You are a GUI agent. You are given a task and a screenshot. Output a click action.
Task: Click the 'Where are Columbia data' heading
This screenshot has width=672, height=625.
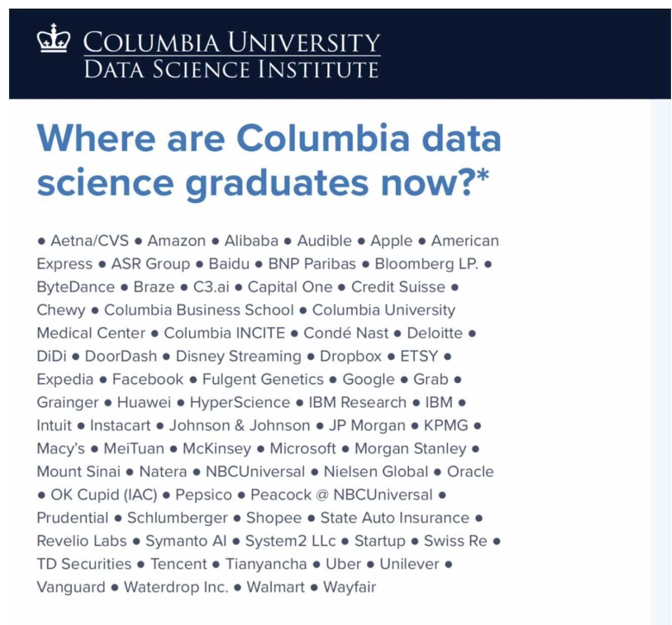(x=269, y=139)
